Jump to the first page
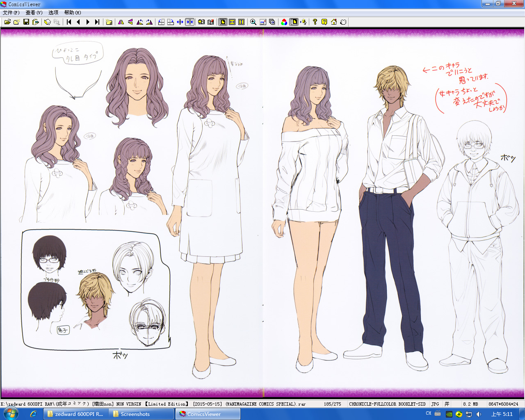The width and height of the screenshot is (525, 420). (x=69, y=22)
